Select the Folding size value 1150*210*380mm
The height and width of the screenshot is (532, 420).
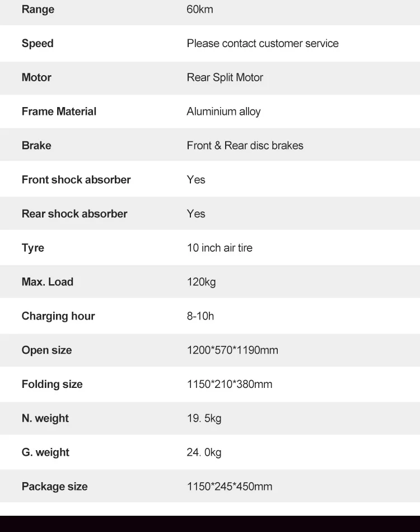pyautogui.click(x=230, y=384)
